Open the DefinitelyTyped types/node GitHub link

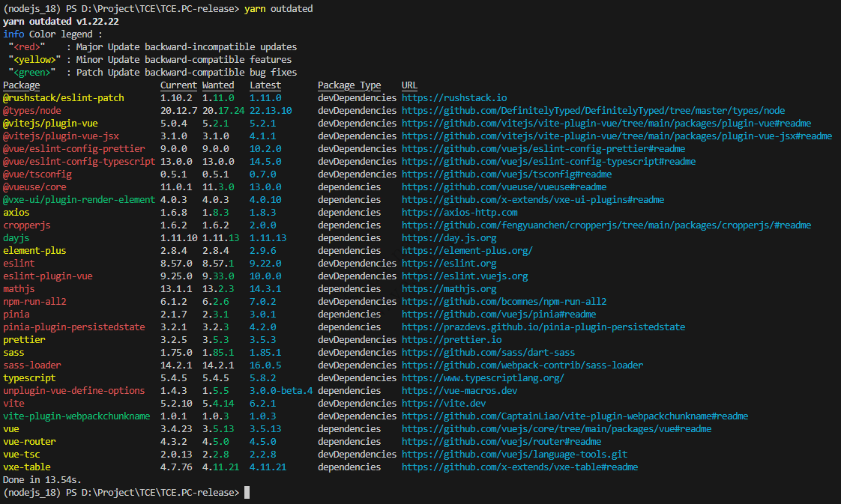click(x=593, y=111)
